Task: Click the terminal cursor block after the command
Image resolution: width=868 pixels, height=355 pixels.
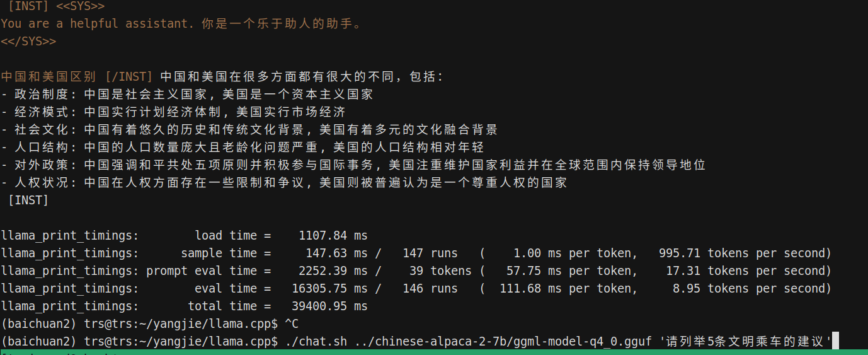Action: [x=835, y=341]
